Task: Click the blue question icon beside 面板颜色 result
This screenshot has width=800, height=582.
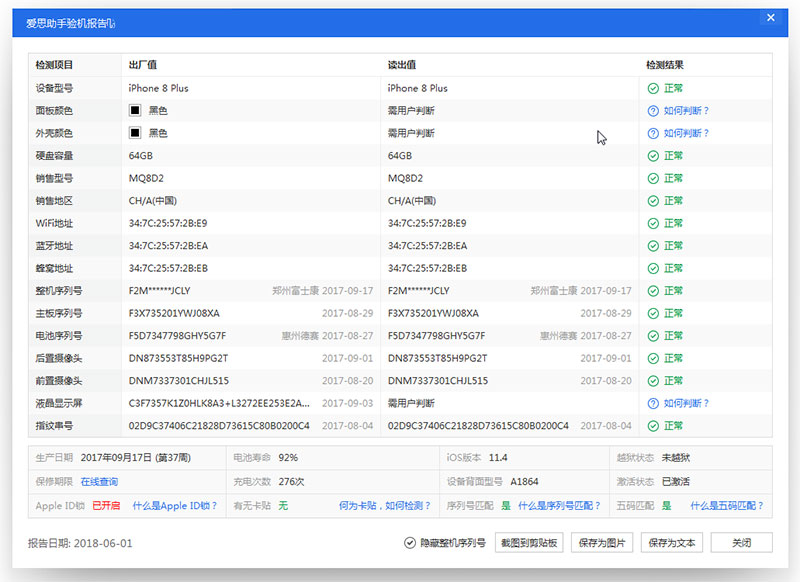Action: (653, 110)
